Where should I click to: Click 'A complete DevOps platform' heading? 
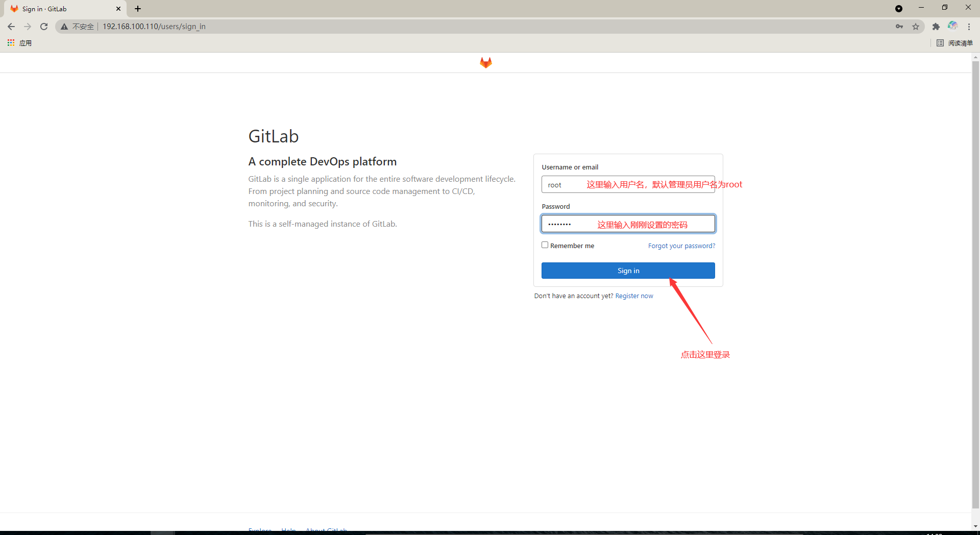click(x=323, y=161)
